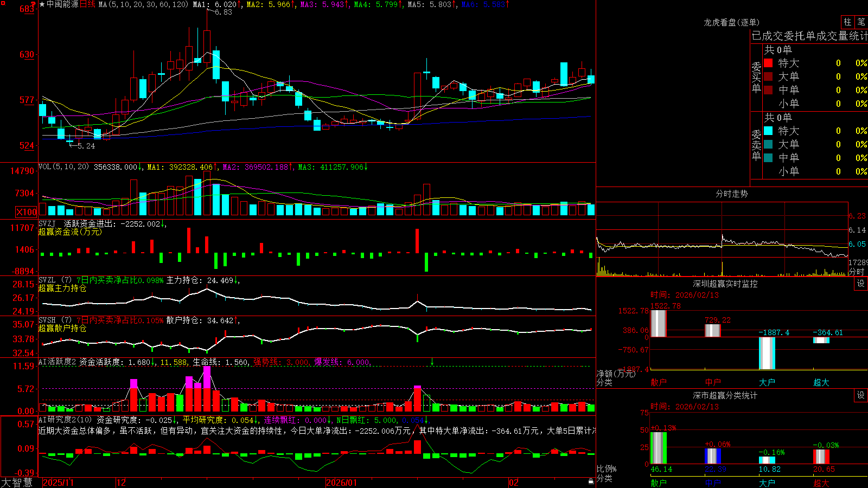This screenshot has height=488, width=868.
Task: Click the 散户 ratio bar showing 46.14
Action: (x=659, y=448)
